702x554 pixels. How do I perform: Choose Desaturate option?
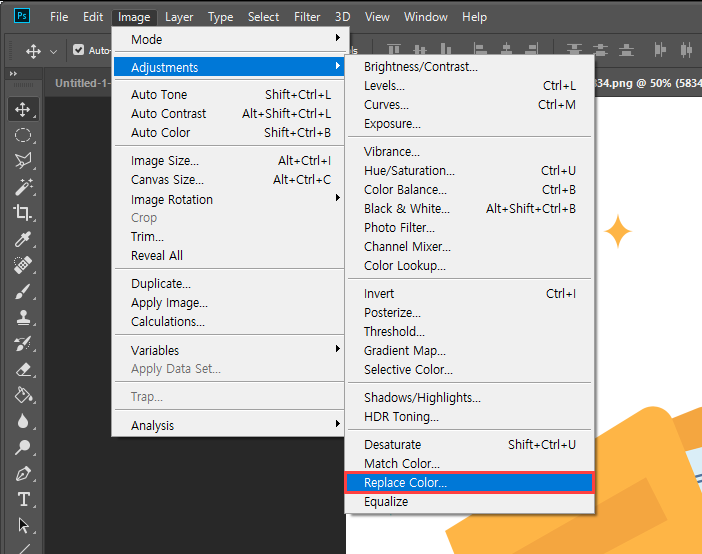pos(469,445)
